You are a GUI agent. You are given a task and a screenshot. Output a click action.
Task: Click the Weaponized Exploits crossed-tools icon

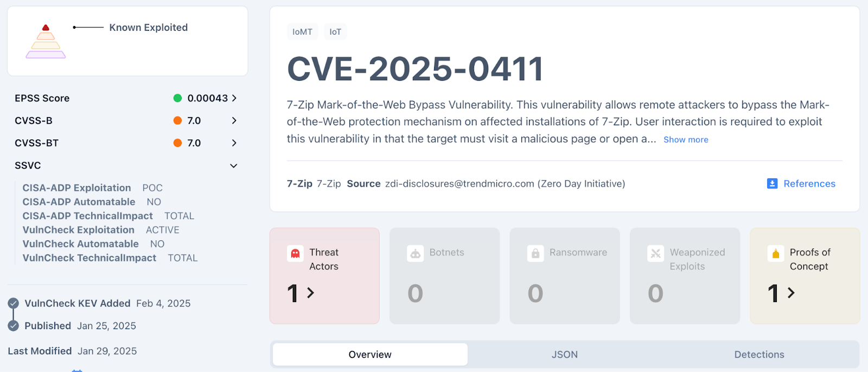click(655, 253)
